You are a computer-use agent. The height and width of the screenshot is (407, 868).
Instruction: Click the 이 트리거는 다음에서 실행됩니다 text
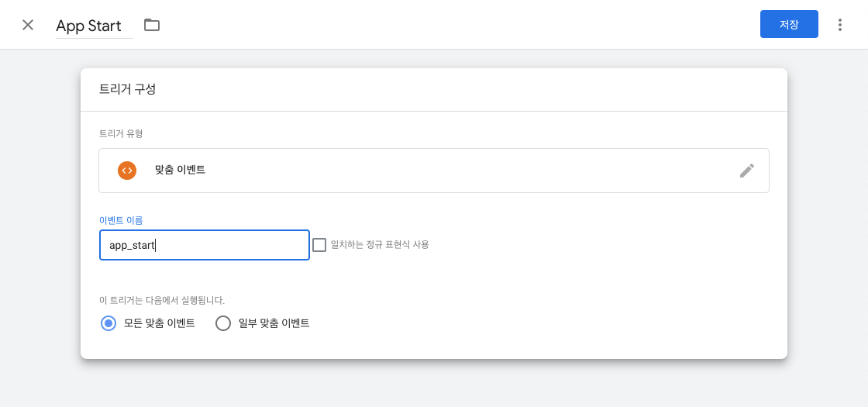click(162, 300)
